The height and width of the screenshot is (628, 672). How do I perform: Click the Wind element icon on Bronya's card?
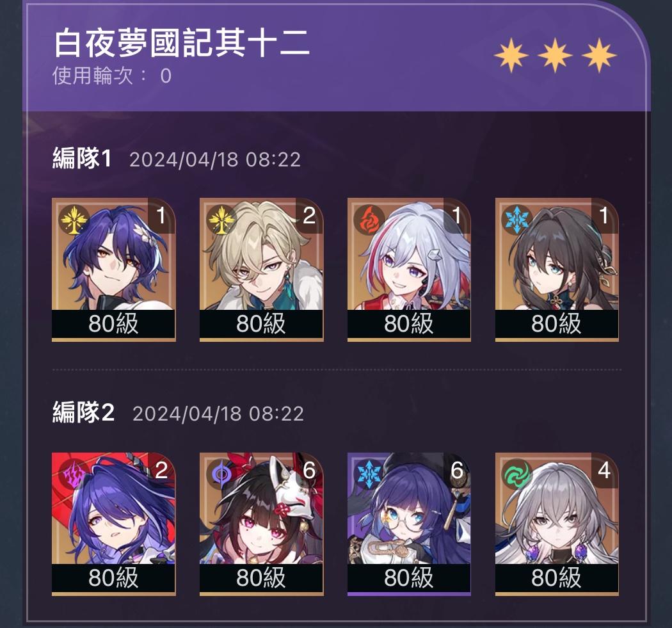pyautogui.click(x=517, y=474)
